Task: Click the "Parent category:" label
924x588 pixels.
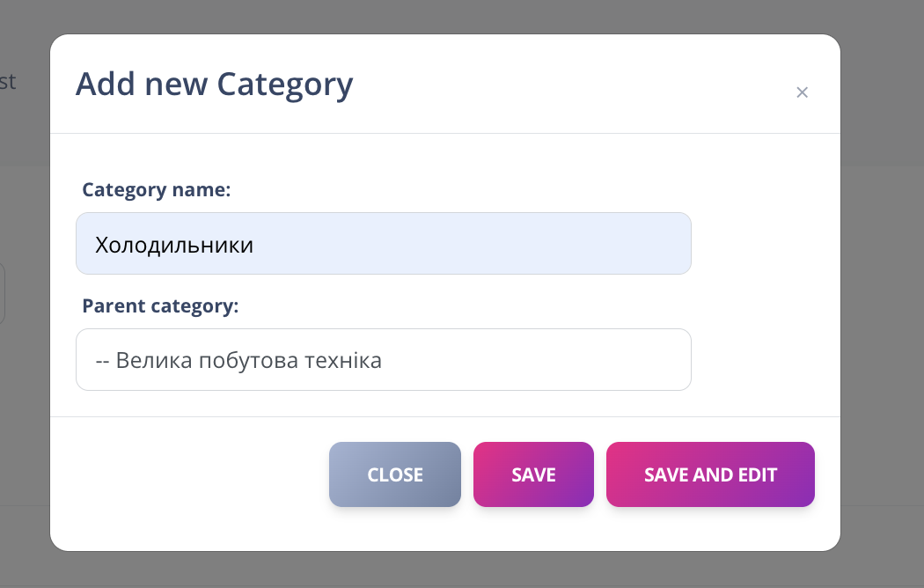Action: 160,305
